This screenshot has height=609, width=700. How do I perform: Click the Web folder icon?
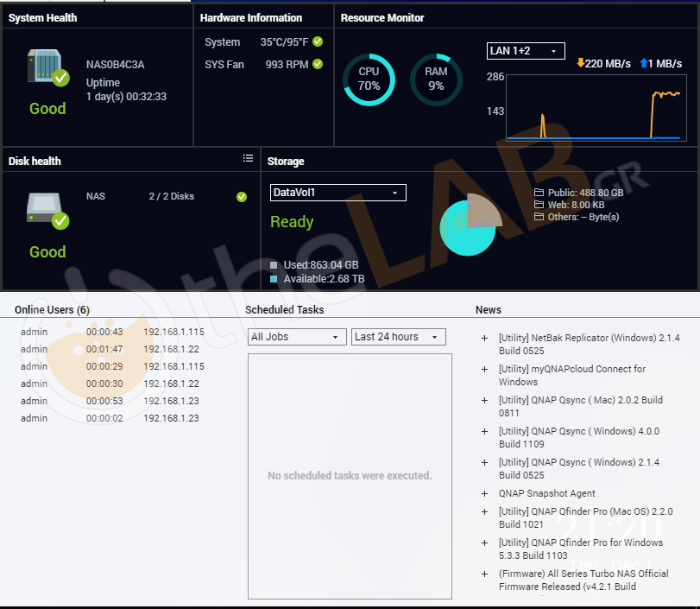[x=539, y=205]
